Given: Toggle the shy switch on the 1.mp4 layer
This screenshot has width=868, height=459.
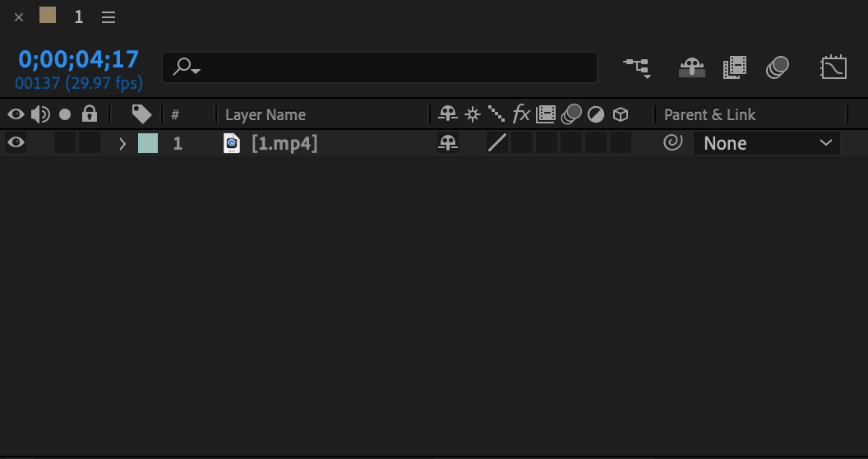Looking at the screenshot, I should pos(447,143).
